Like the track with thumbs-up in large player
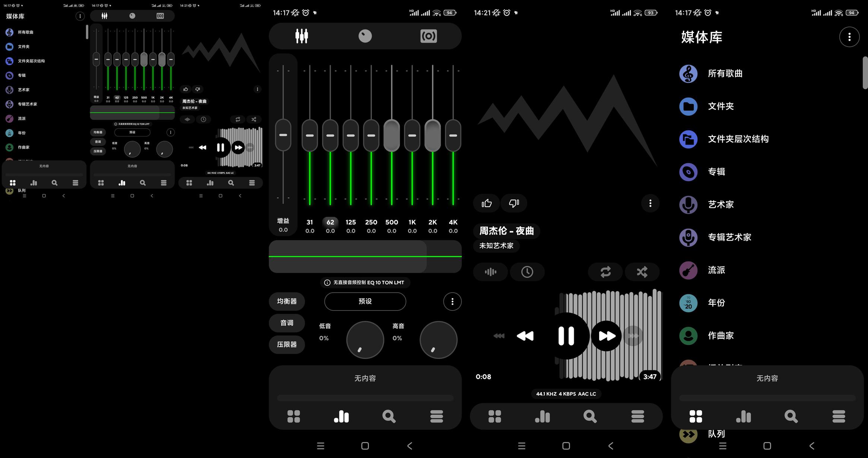This screenshot has height=458, width=868. pos(486,203)
